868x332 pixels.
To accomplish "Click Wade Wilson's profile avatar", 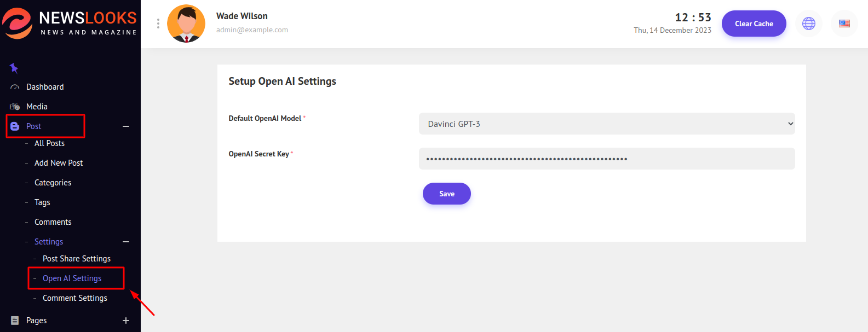I will 186,24.
